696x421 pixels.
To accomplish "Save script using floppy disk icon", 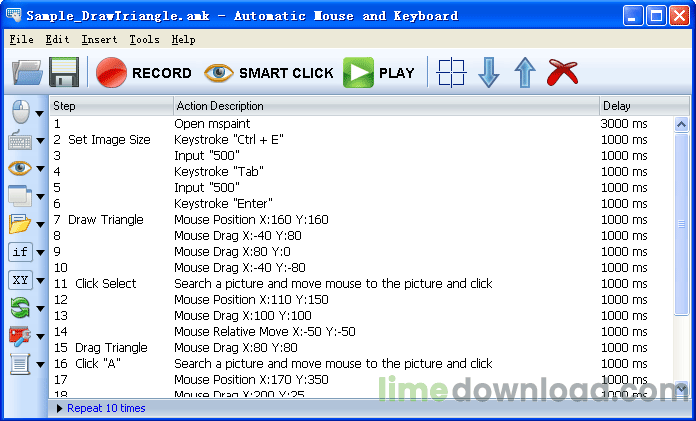I will [x=64, y=72].
